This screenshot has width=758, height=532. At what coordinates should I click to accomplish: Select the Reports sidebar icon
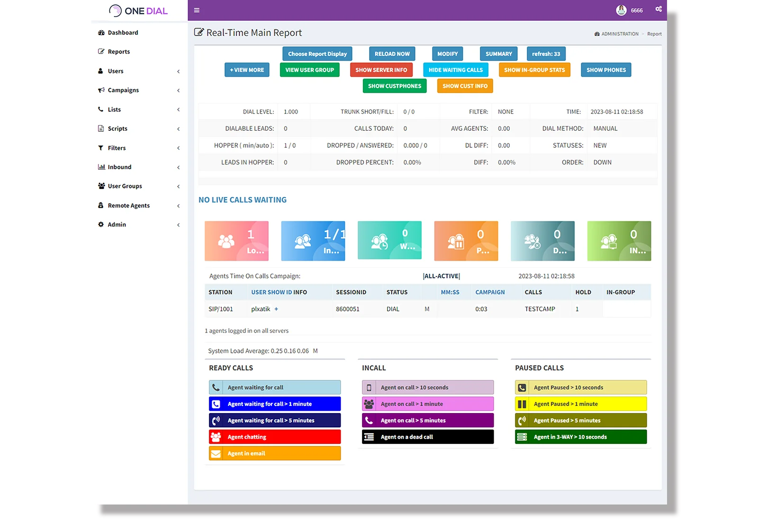(x=101, y=51)
